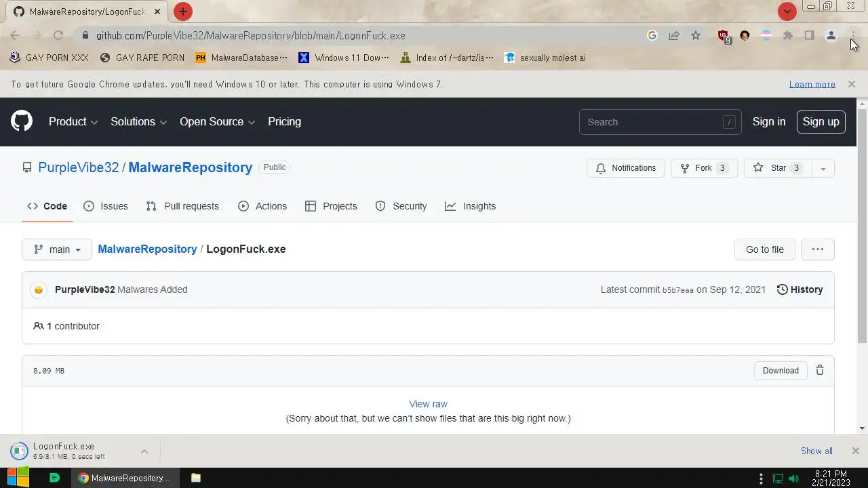Click the Chrome profile avatar icon
The image size is (868, 488).
coord(831,36)
